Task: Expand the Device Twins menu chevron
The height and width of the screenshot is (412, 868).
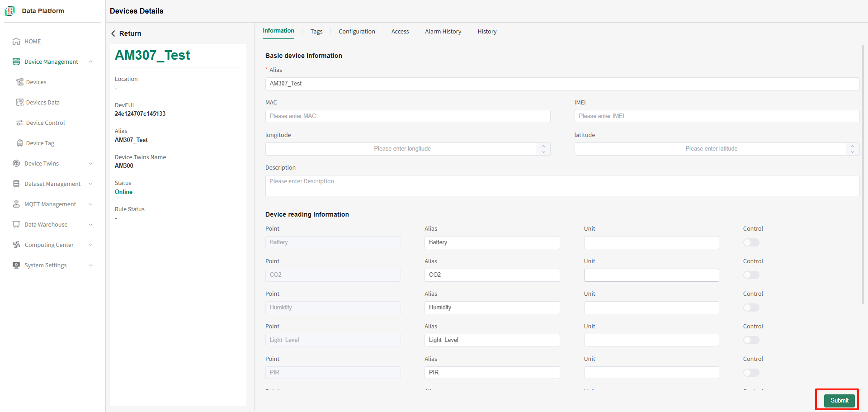Action: tap(90, 163)
